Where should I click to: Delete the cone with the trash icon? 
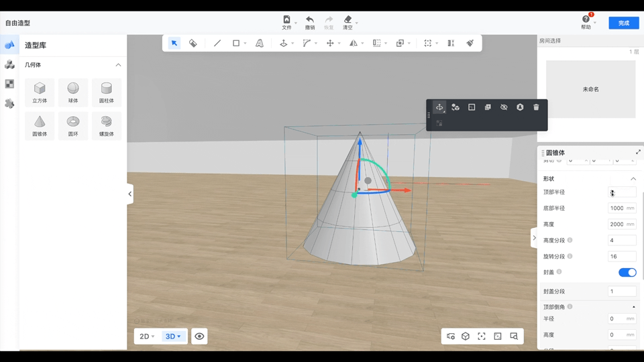pyautogui.click(x=536, y=107)
